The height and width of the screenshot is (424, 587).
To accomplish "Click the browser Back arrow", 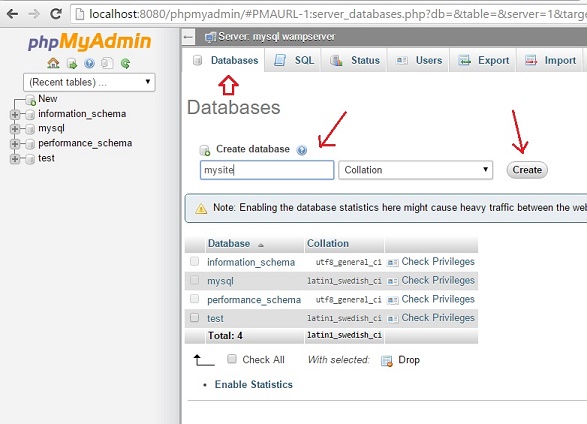I will 12,14.
